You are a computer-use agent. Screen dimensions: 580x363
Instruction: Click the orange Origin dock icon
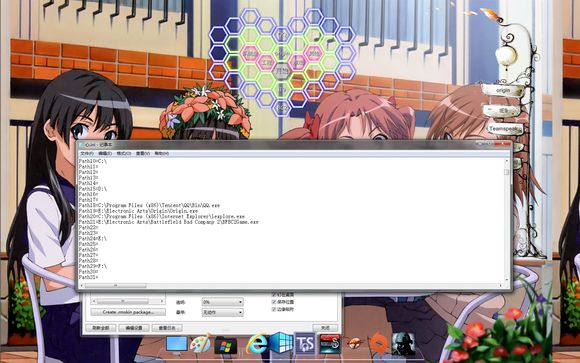point(379,343)
